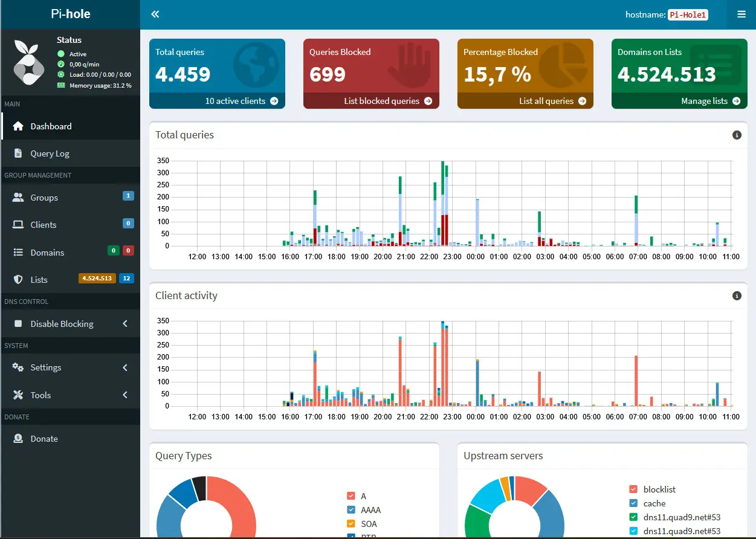Click the "699" queries blocked value

(x=328, y=74)
